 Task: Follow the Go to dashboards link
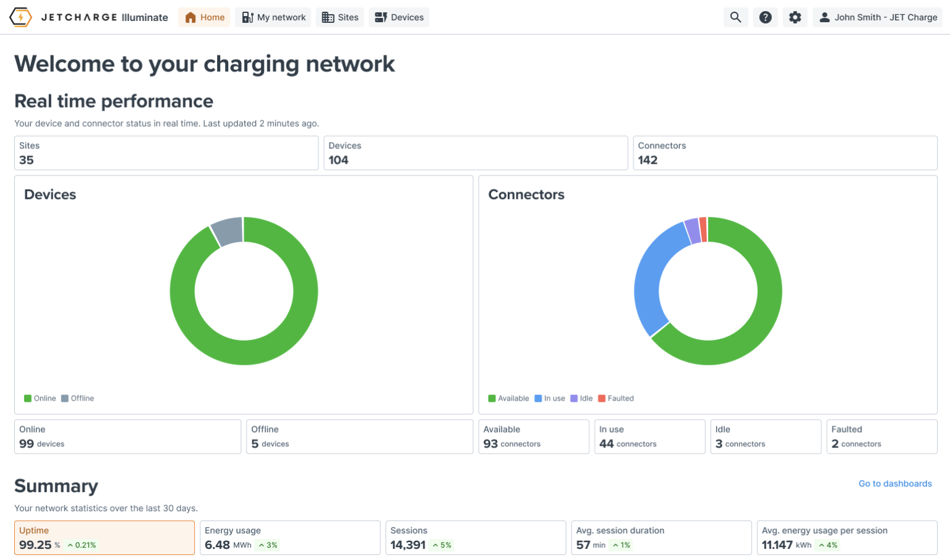pos(895,484)
